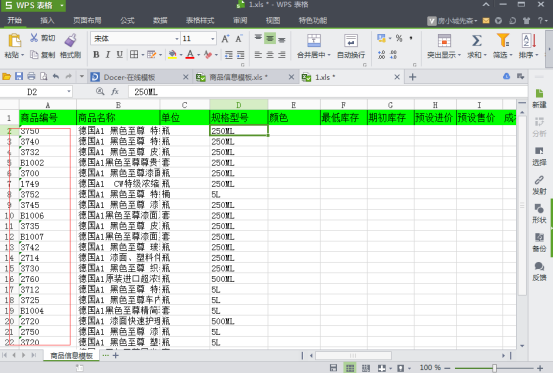Click the Auto wrap text icon
This screenshot has height=373, width=553.
[x=351, y=41]
